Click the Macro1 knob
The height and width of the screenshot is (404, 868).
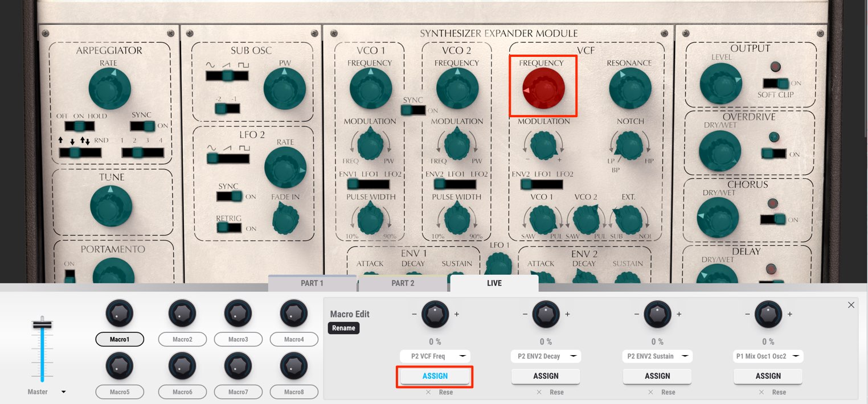120,315
